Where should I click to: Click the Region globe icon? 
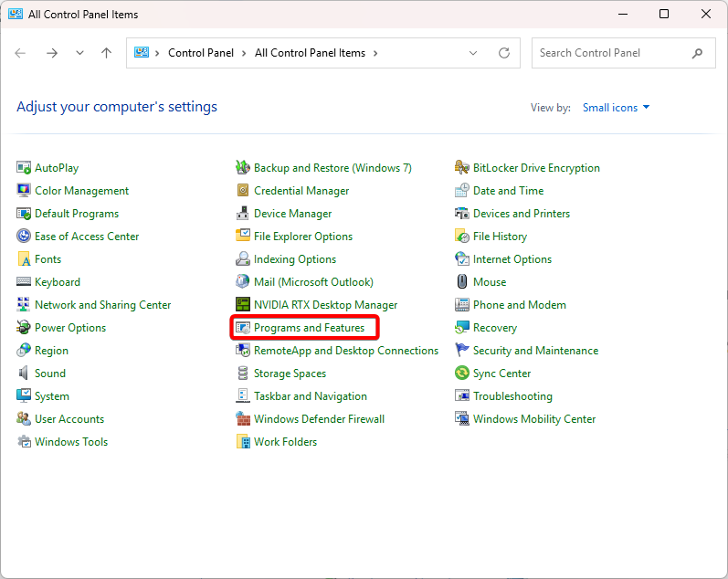(x=24, y=350)
